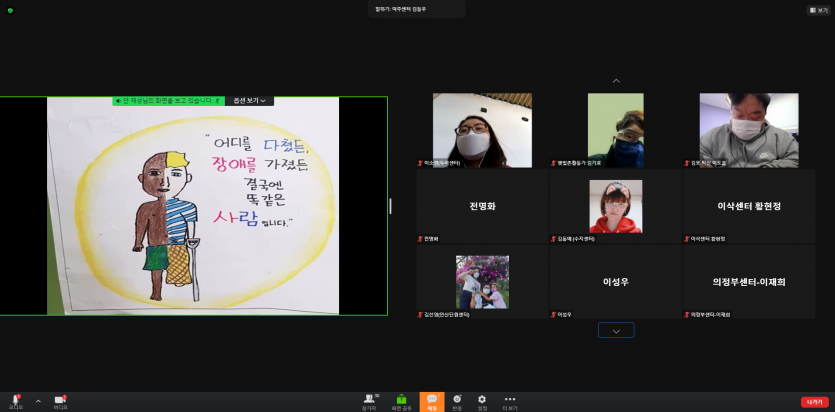Toggle the camera (비디오) button
The image size is (835, 412).
coord(60,400)
